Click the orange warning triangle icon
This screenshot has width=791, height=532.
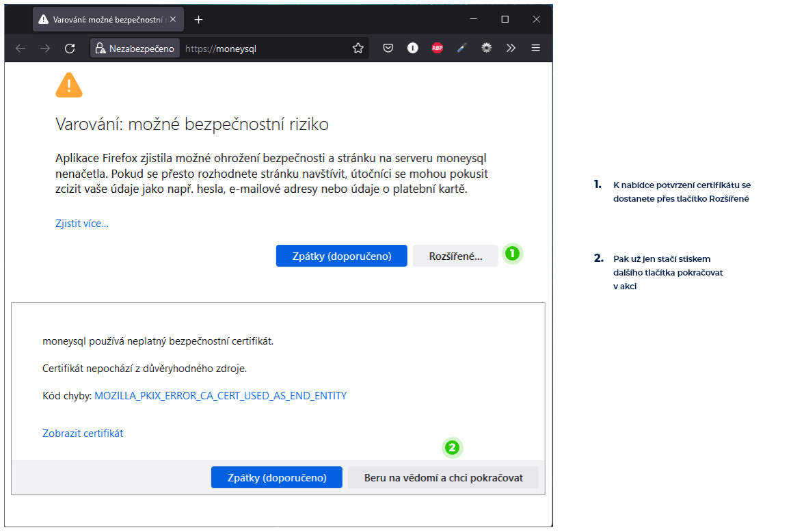69,85
